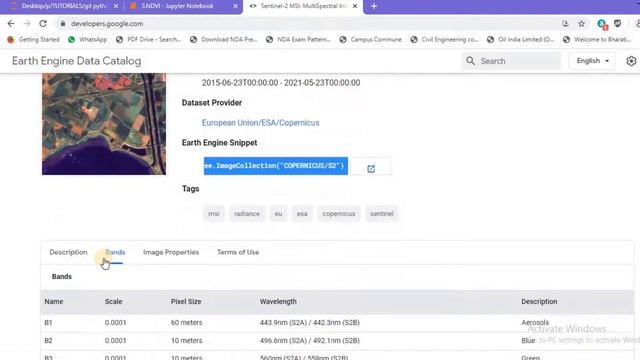Click the B2 band name cell

coord(48,340)
